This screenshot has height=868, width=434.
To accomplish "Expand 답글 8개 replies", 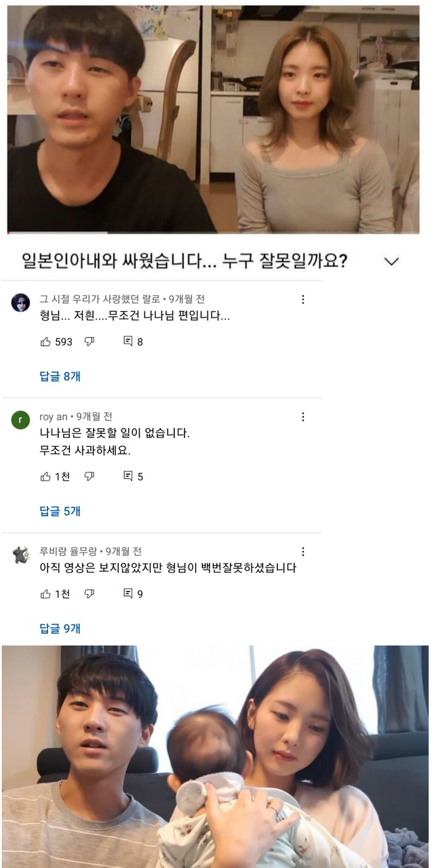I will (x=60, y=376).
